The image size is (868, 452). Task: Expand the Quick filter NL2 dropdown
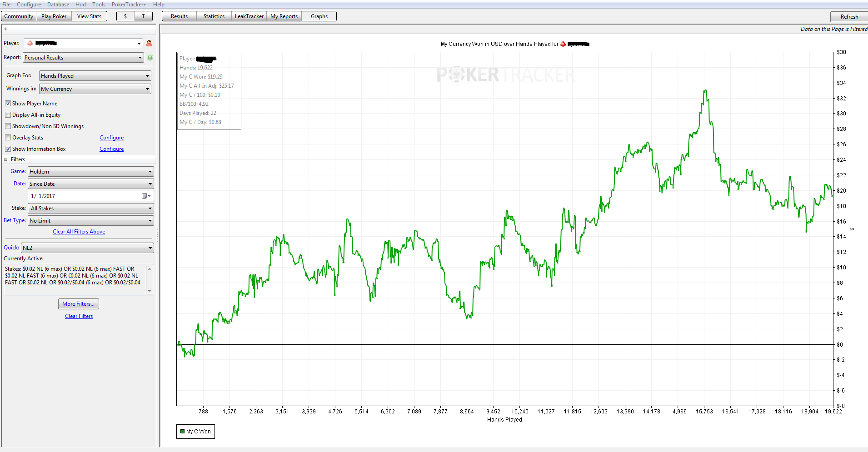pyautogui.click(x=87, y=248)
